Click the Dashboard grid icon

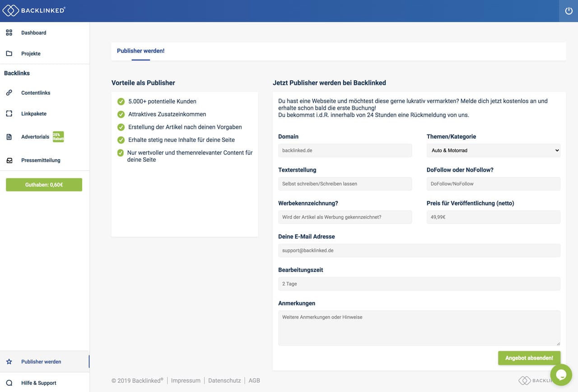pos(9,33)
